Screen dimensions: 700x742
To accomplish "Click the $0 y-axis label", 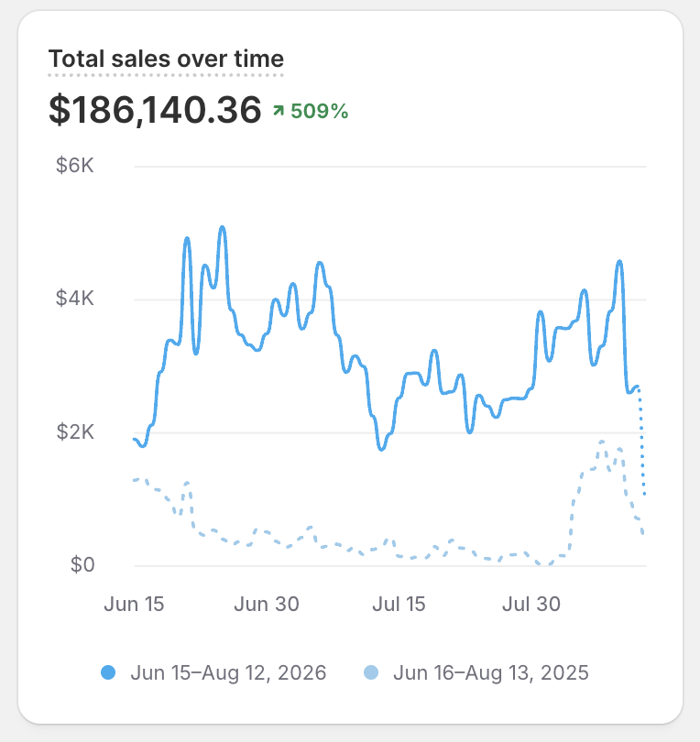I will [x=82, y=565].
